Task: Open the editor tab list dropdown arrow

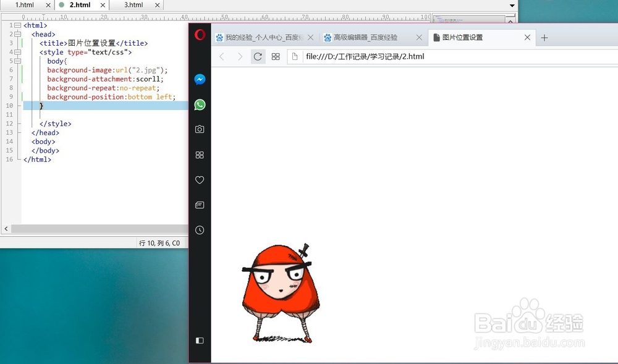Action: 512,6
